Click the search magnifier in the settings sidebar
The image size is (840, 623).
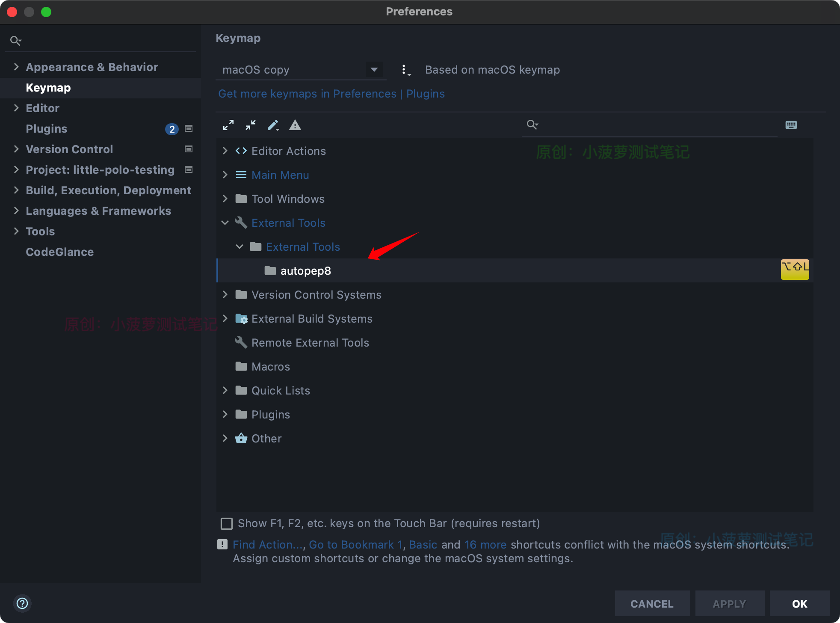16,40
